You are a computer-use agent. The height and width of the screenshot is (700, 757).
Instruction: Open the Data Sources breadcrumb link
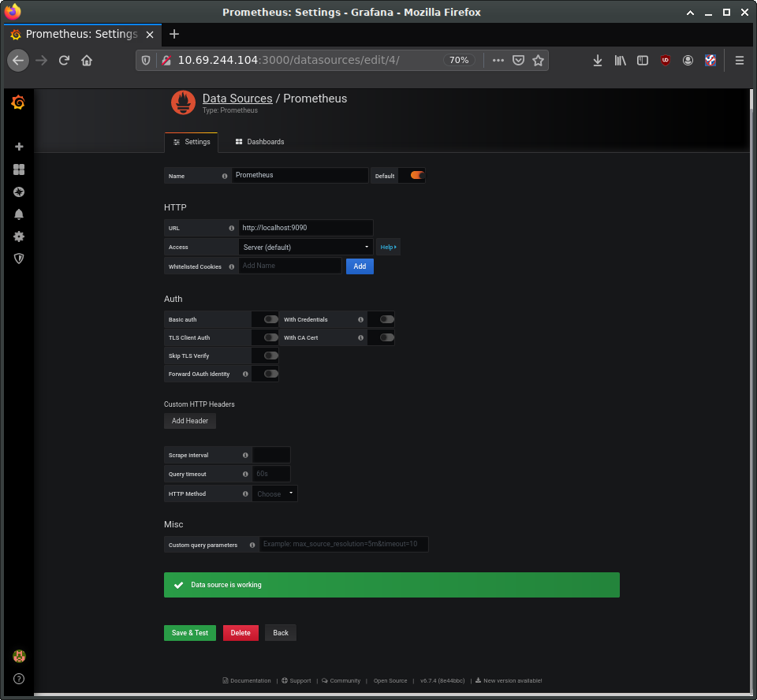click(x=237, y=99)
